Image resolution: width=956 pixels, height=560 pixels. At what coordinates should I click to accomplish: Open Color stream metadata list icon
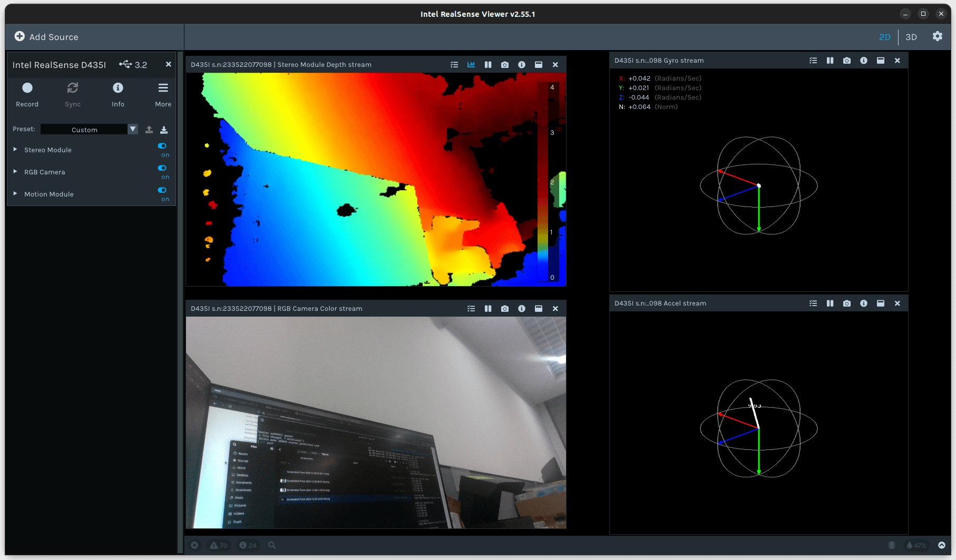coord(471,309)
